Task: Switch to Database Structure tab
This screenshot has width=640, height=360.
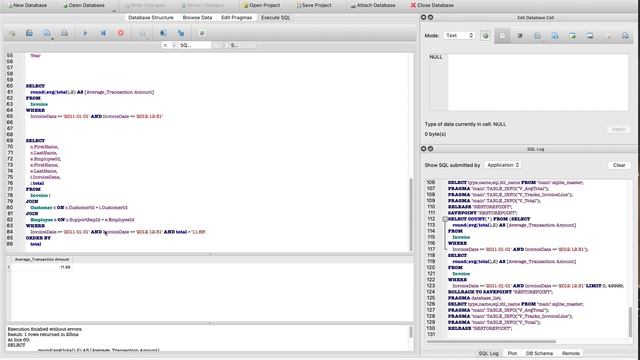Action: tap(151, 18)
